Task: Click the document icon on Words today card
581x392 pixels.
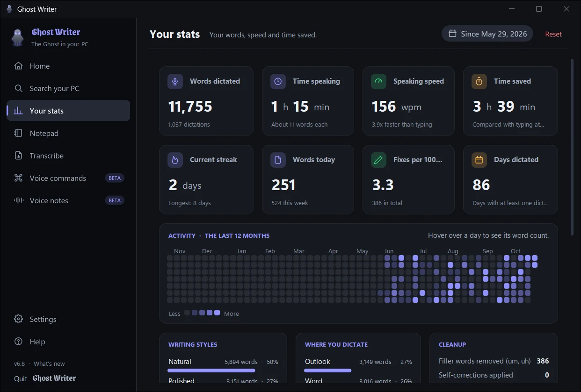Action: click(278, 160)
